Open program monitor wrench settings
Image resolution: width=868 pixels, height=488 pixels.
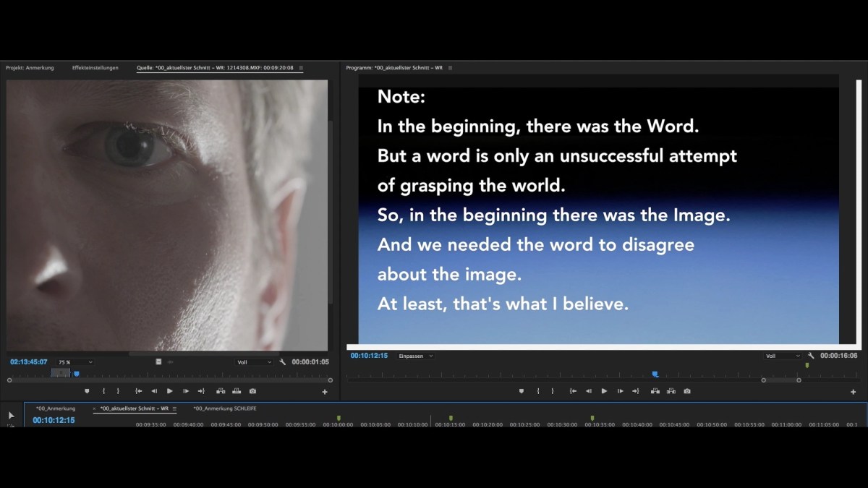point(811,356)
